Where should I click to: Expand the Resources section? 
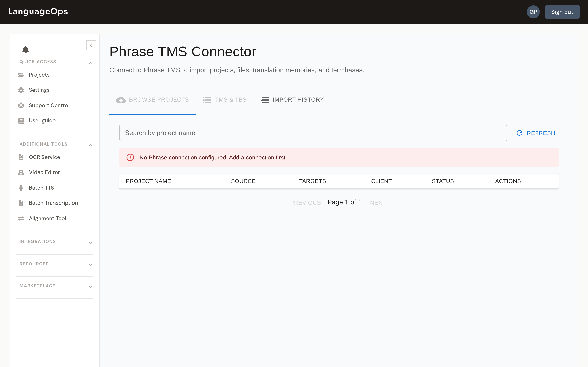[91, 265]
